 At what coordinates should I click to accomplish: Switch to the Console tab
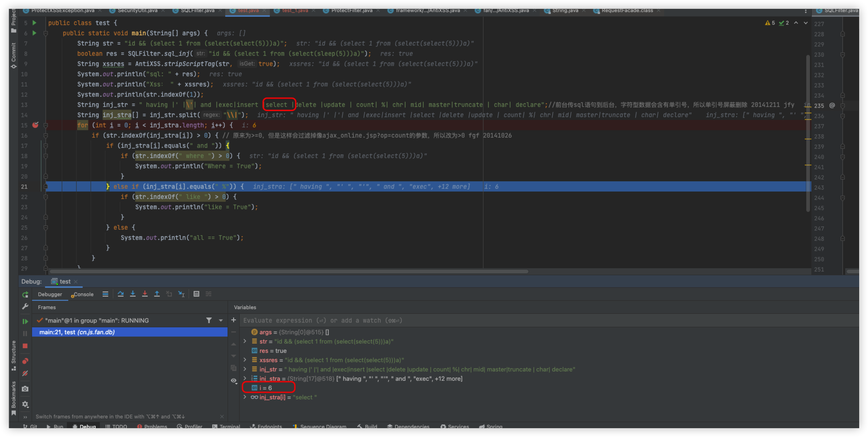coord(83,294)
